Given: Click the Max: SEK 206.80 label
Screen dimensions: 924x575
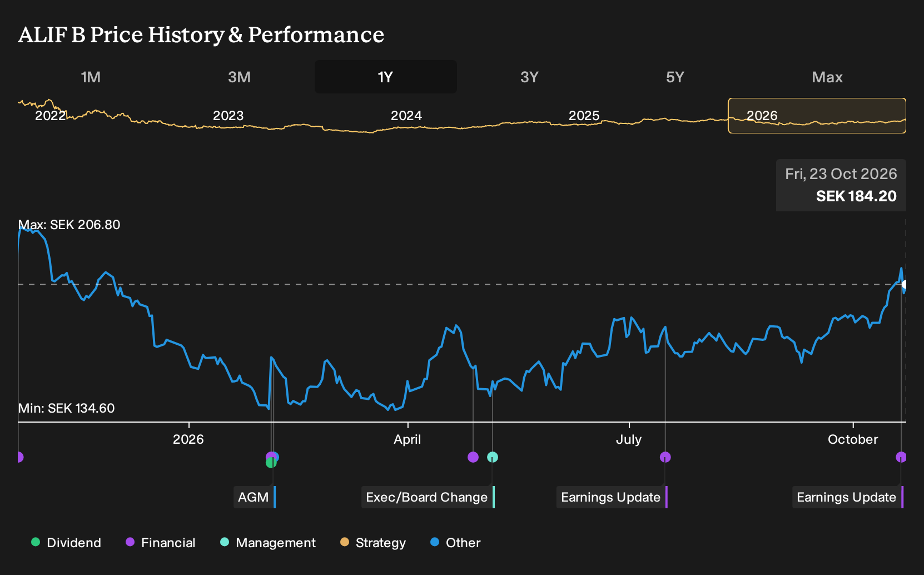Looking at the screenshot, I should coord(69,225).
